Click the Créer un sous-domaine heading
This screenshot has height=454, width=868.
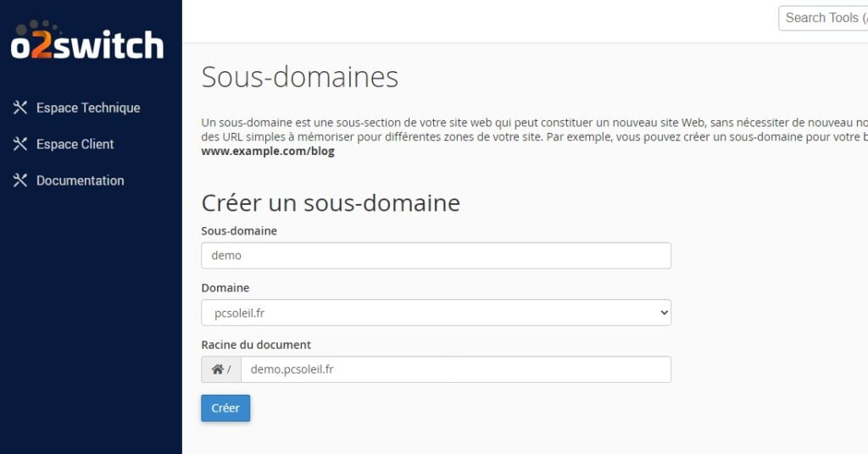(331, 203)
